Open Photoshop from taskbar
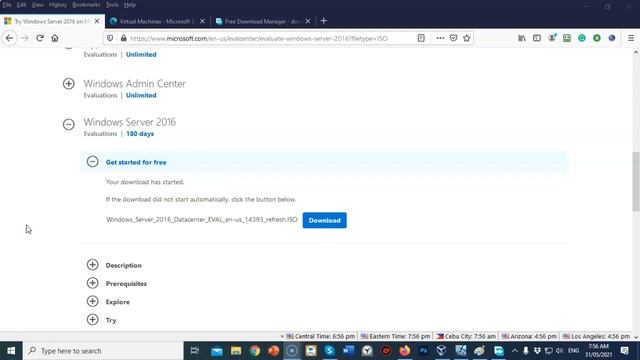Viewport: 640px width, 360px height. [x=423, y=351]
